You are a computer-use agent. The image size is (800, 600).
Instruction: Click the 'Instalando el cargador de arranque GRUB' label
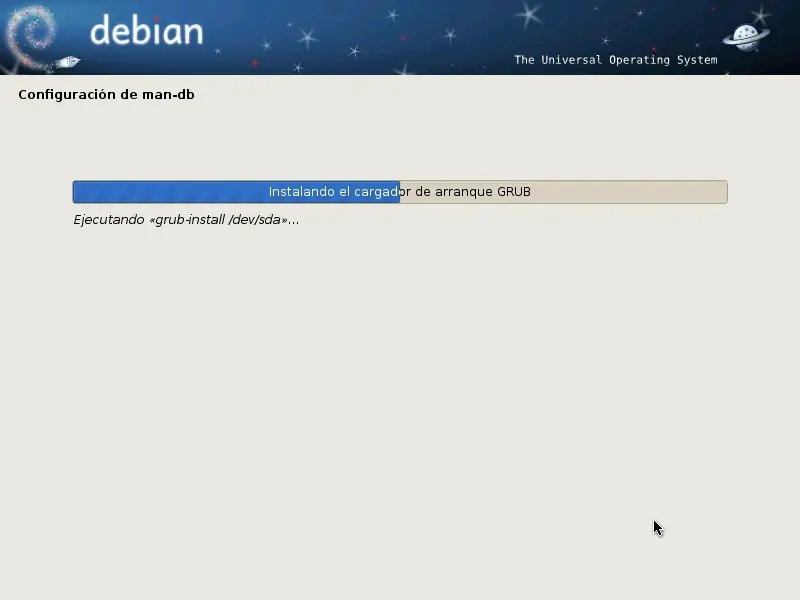point(399,192)
